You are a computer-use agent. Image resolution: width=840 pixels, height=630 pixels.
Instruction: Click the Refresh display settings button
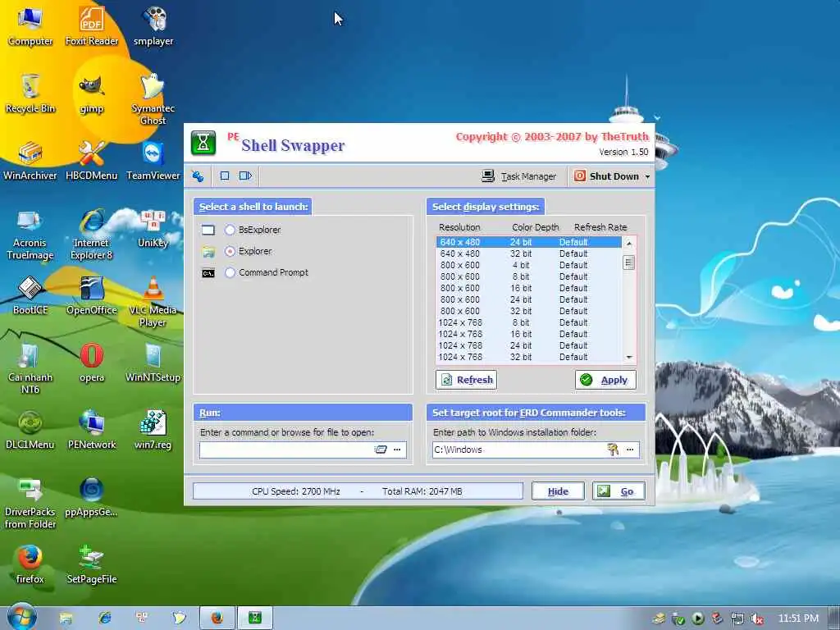pyautogui.click(x=467, y=380)
